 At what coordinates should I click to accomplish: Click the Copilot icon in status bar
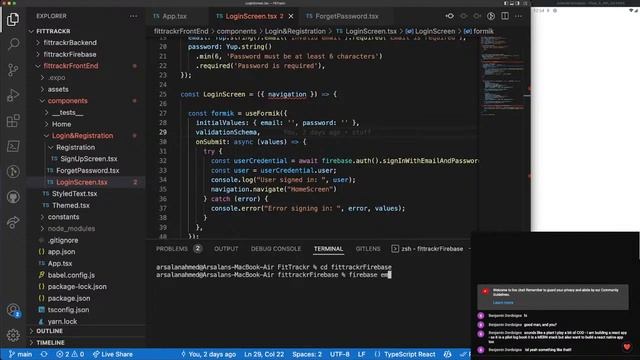[x=447, y=354]
